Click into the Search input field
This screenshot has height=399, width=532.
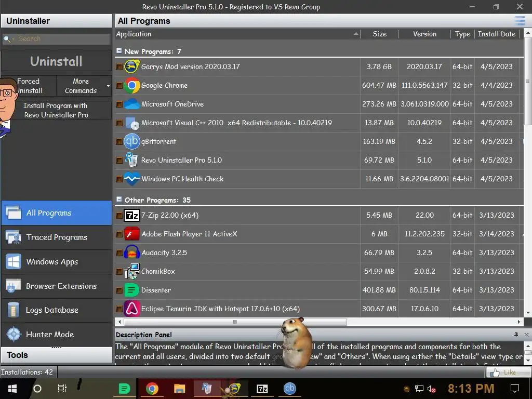pos(64,39)
